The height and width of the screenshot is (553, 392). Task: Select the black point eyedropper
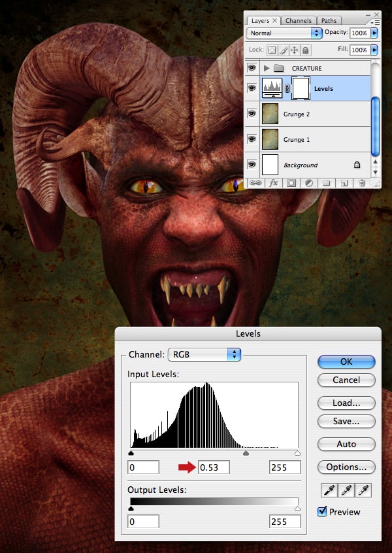pyautogui.click(x=329, y=490)
